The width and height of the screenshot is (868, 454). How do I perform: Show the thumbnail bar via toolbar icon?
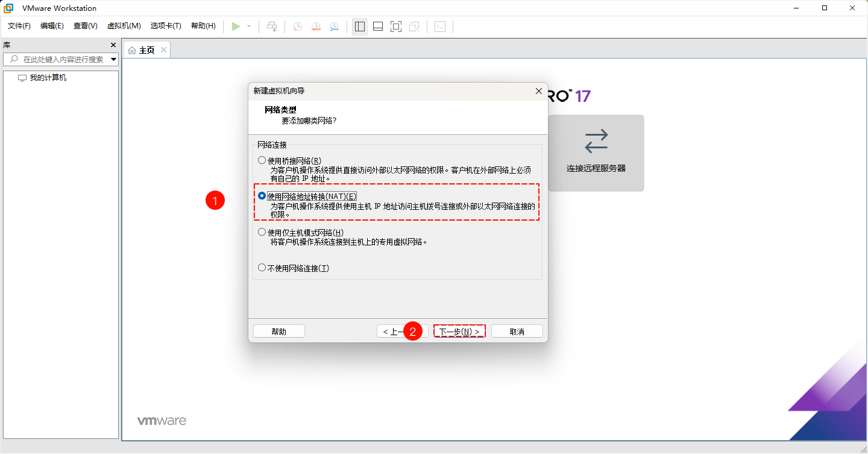[377, 26]
